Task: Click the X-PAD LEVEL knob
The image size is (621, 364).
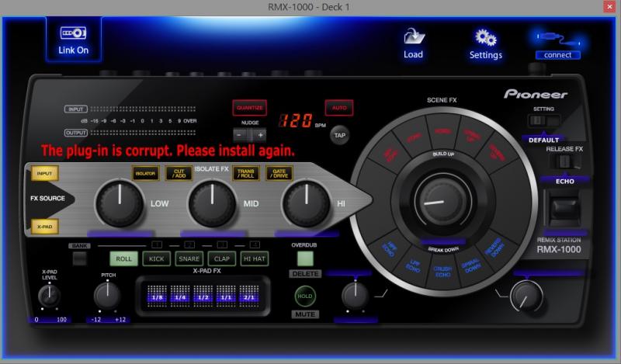Action: [x=49, y=296]
